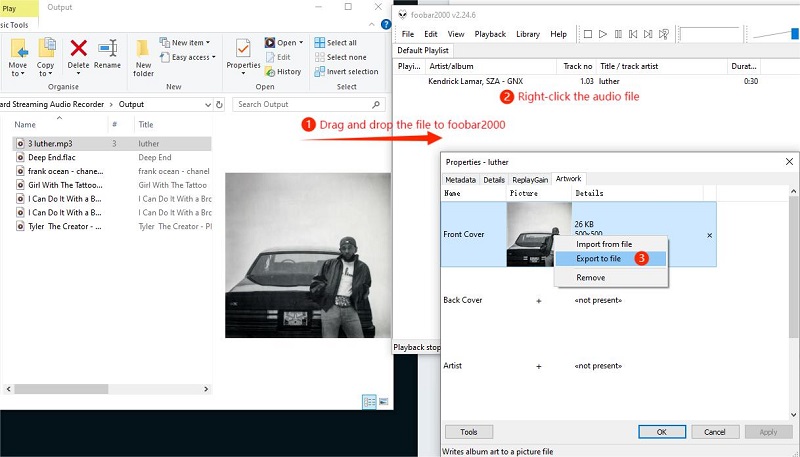Collapse the Explorer ribbon with chevron
Image resolution: width=800 pixels, height=457 pixels.
(371, 24)
